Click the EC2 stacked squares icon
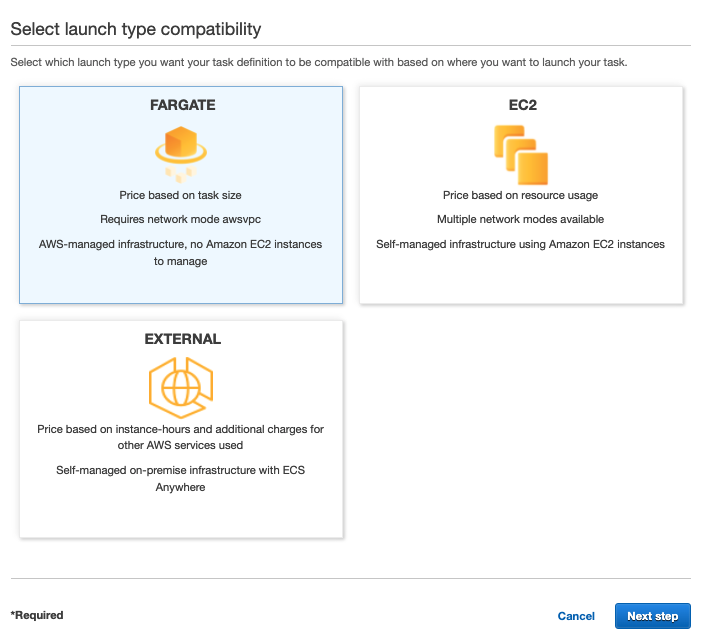 coord(520,153)
